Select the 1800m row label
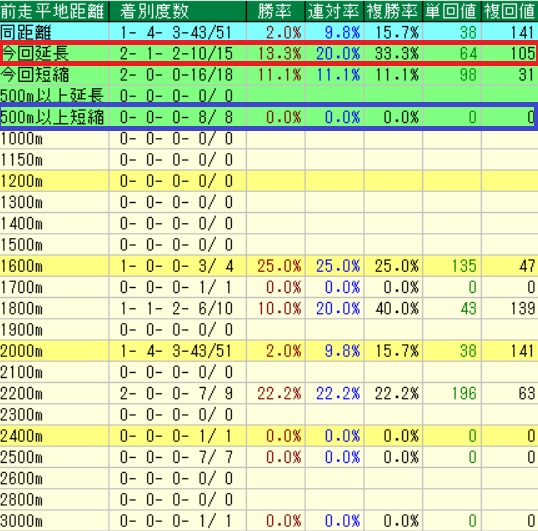 [x=22, y=308]
